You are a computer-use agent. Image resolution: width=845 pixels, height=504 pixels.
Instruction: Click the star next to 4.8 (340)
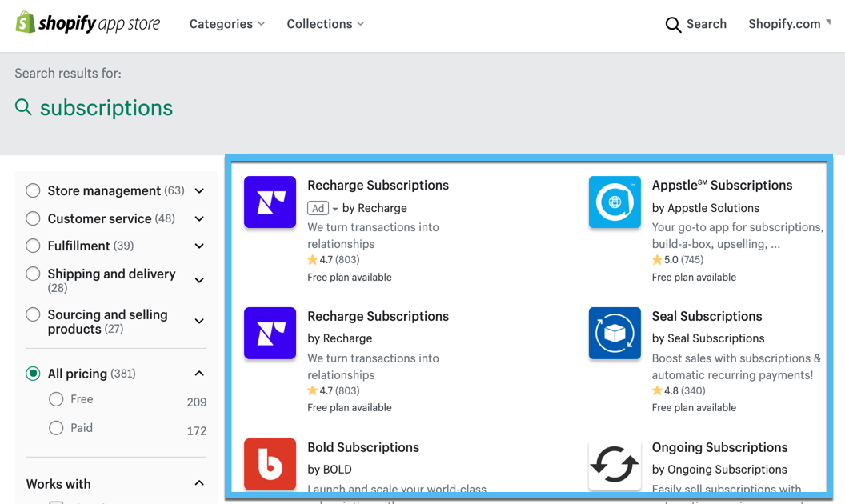[x=657, y=390]
